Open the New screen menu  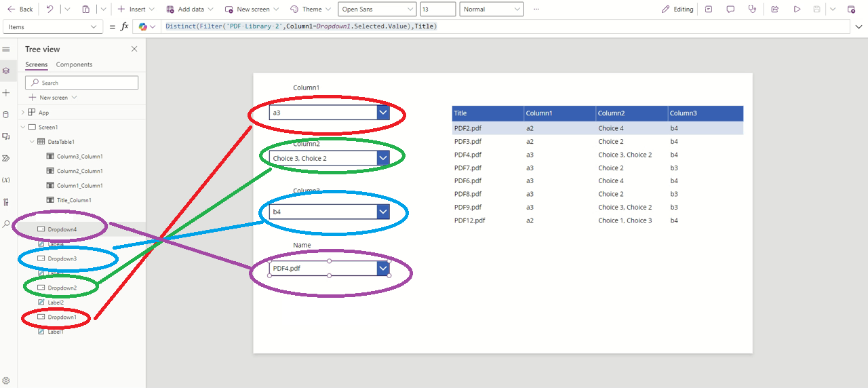252,9
